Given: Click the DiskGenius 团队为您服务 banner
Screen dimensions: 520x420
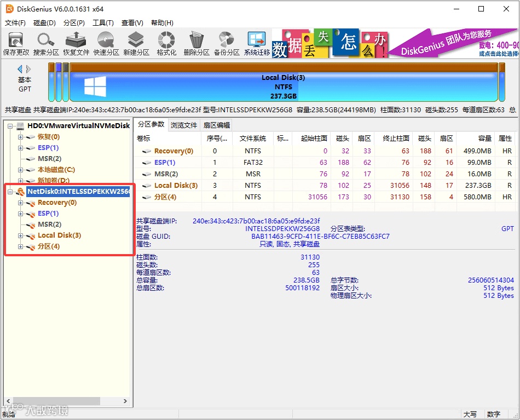Looking at the screenshot, I should coord(453,43).
